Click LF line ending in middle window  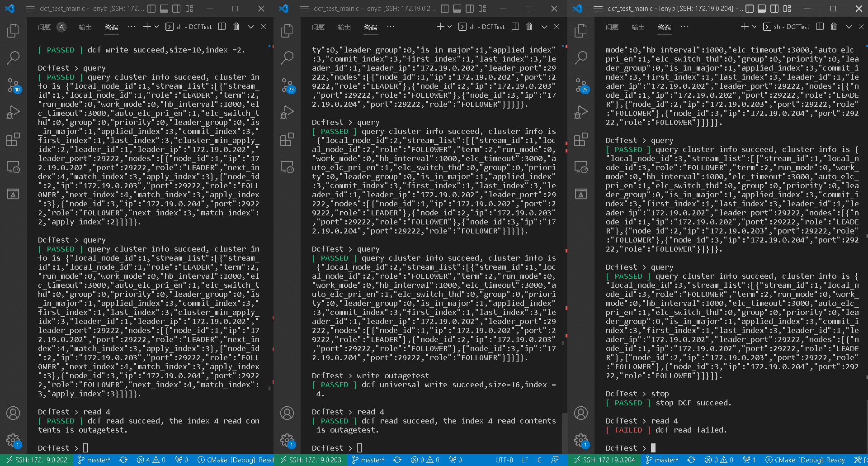tap(525, 460)
